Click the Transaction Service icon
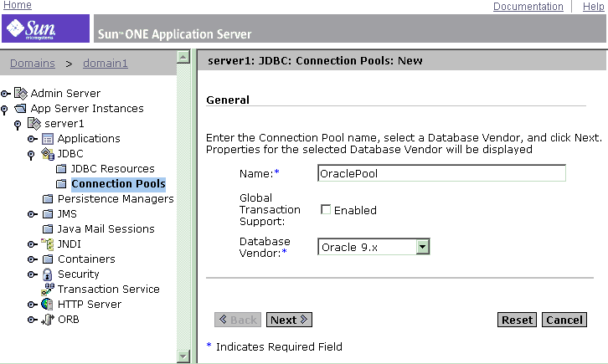 47,290
